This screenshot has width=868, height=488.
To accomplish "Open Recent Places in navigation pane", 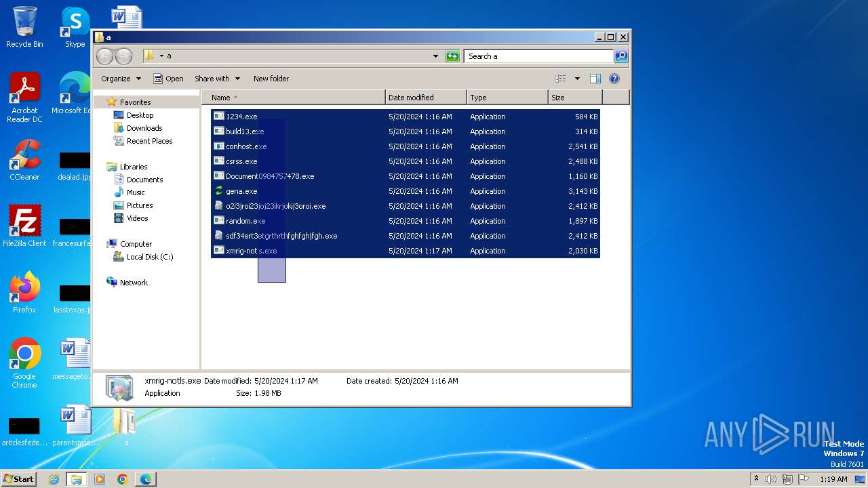I will (x=143, y=141).
